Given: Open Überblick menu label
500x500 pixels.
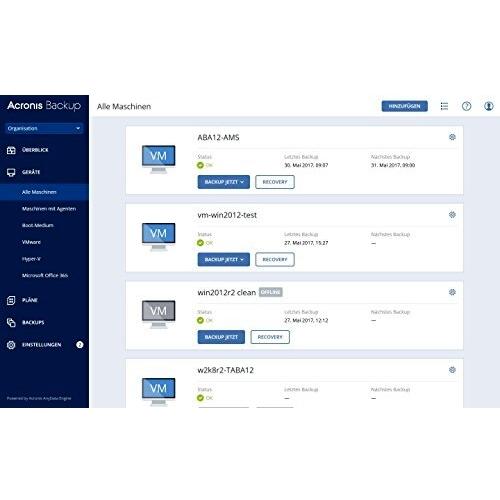Looking at the screenshot, I should (35, 150).
